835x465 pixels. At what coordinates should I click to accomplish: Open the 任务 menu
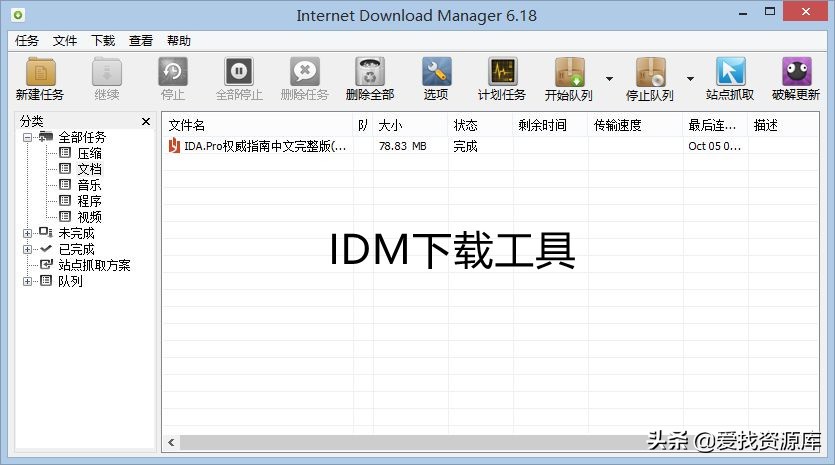point(27,41)
